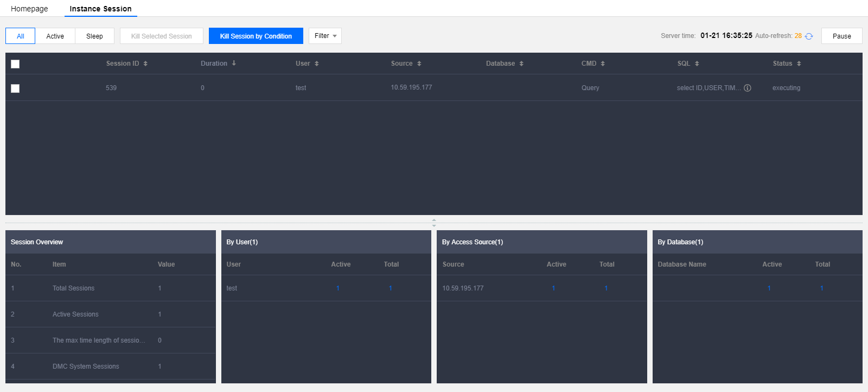This screenshot has height=392, width=868.
Task: Click Kill Session by Condition button
Action: point(256,36)
